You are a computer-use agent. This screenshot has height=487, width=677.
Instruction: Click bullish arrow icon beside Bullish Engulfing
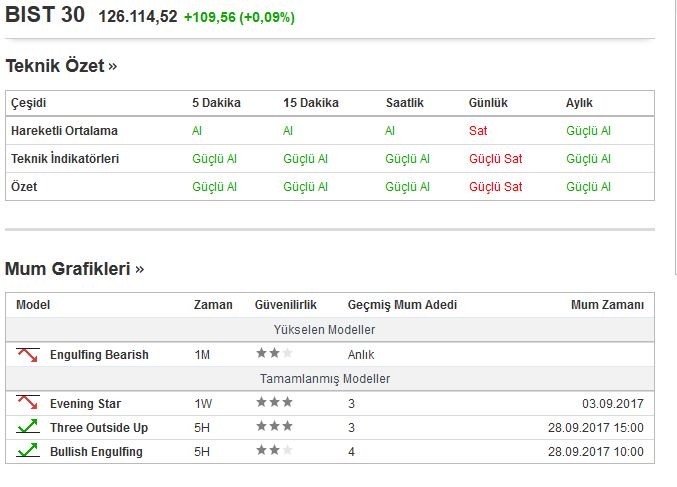27,451
